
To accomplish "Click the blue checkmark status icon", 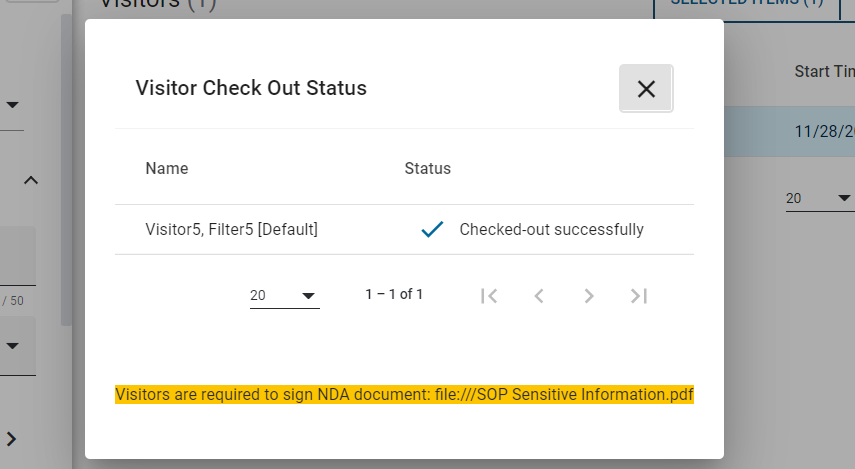I will 432,229.
